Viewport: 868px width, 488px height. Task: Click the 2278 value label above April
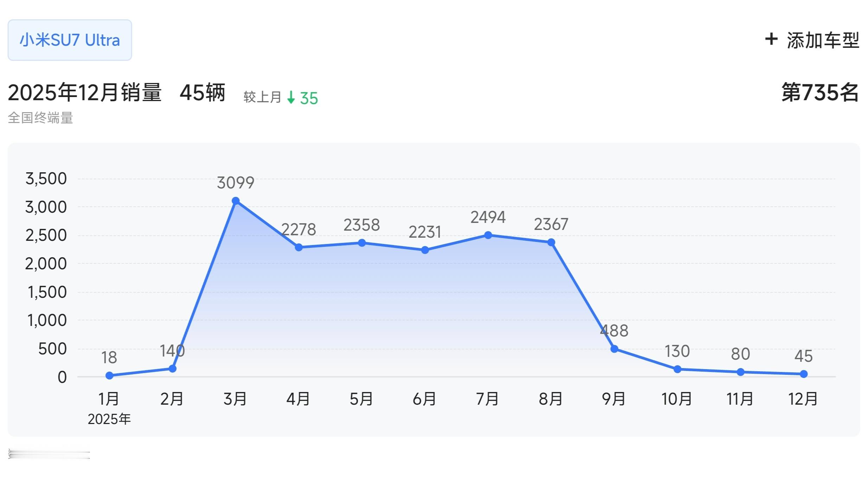[x=299, y=229]
